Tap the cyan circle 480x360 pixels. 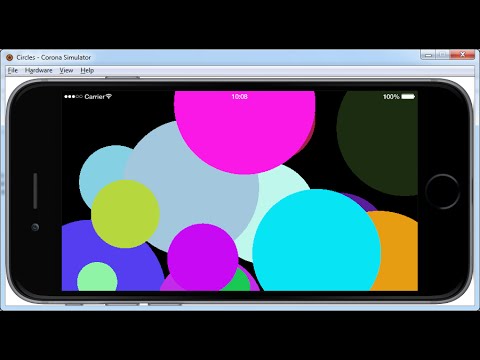click(316, 240)
